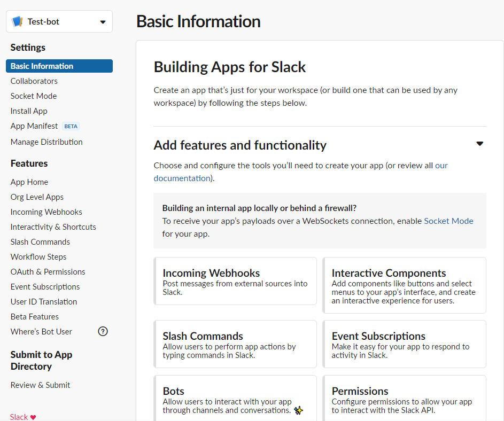Open the Incoming Webhooks feature card
Image resolution: width=504 pixels, height=421 pixels.
(235, 281)
